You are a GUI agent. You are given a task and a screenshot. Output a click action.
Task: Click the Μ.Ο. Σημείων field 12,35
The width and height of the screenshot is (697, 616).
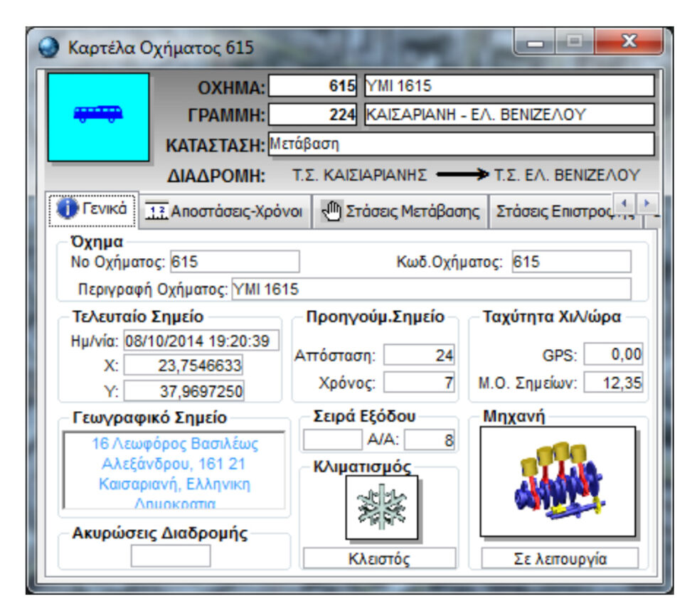point(613,382)
